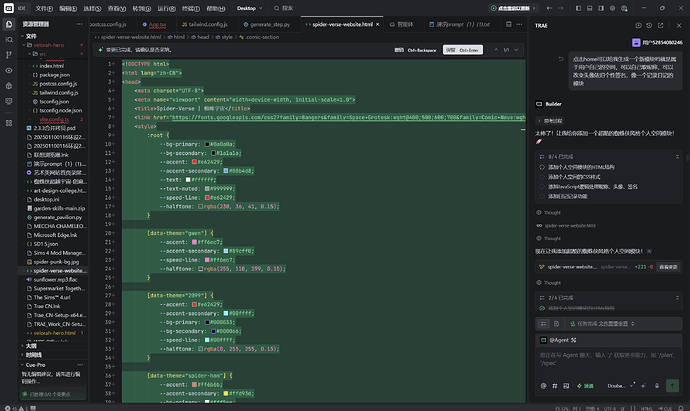Click the red --accent #e62429 color swatch
This screenshot has width=690, height=411.
(194, 162)
